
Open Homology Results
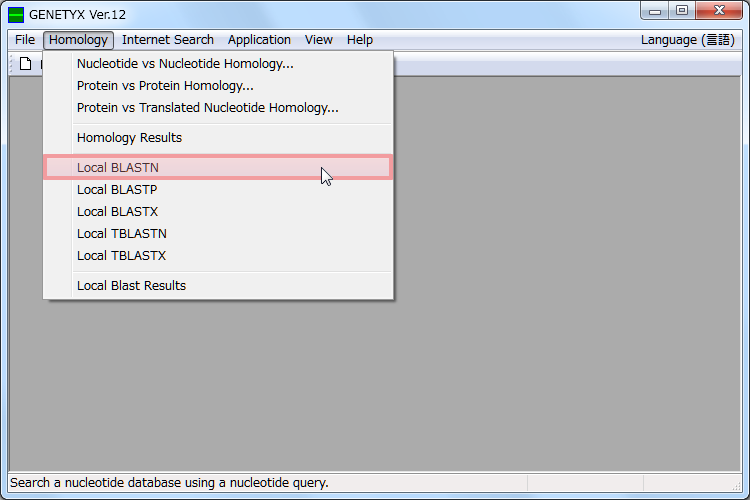pyautogui.click(x=218, y=138)
